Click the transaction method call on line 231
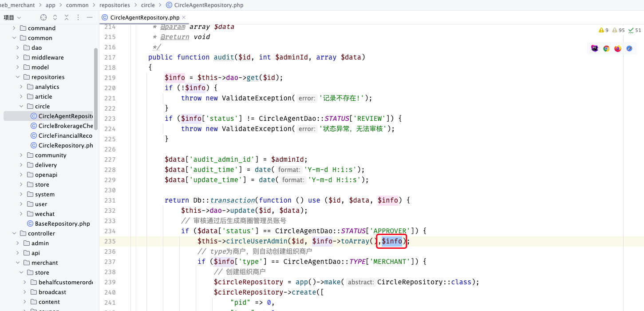The image size is (644, 311). (233, 200)
